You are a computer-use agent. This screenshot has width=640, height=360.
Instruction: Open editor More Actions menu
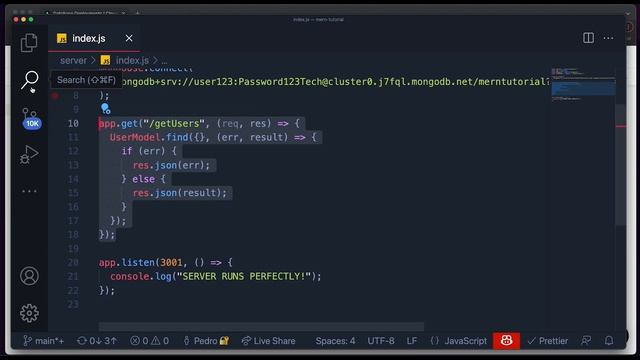point(609,38)
